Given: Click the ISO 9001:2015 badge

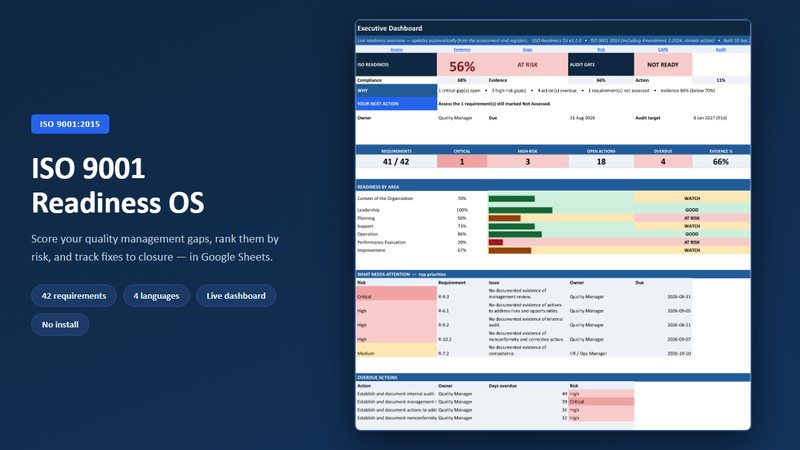Looking at the screenshot, I should [x=70, y=124].
